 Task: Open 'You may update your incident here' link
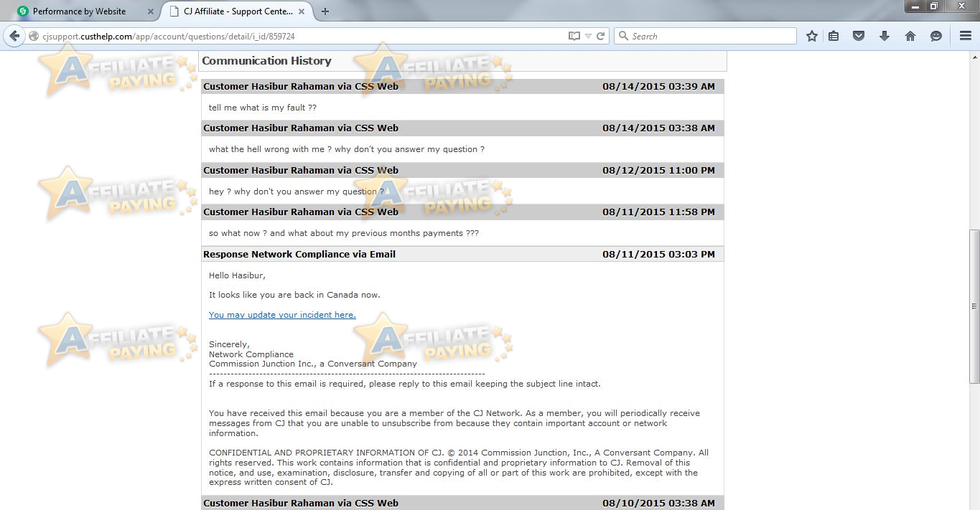pos(282,315)
